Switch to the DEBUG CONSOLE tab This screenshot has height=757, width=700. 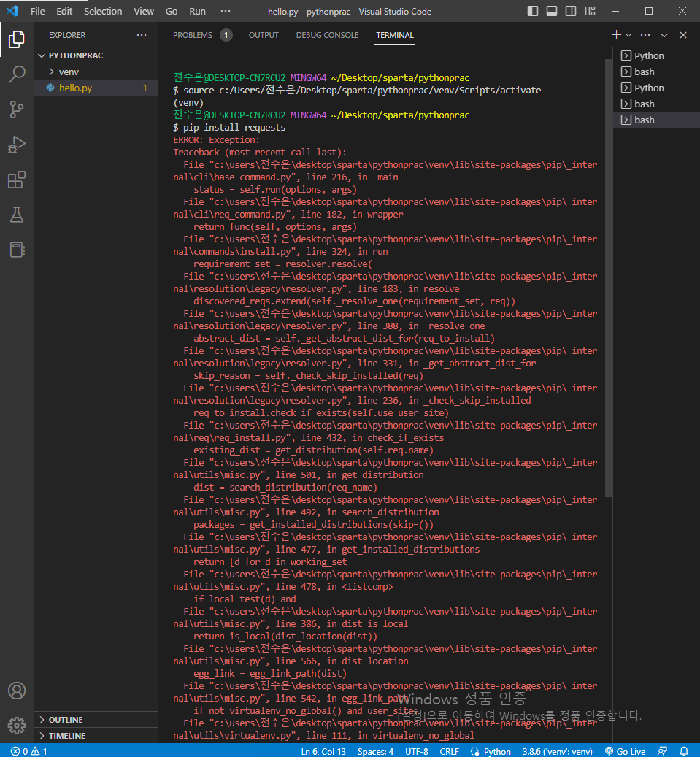click(x=327, y=35)
